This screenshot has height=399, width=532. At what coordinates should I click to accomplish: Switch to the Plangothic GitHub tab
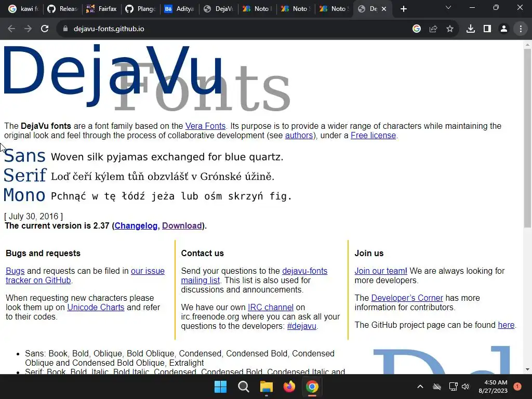click(140, 9)
